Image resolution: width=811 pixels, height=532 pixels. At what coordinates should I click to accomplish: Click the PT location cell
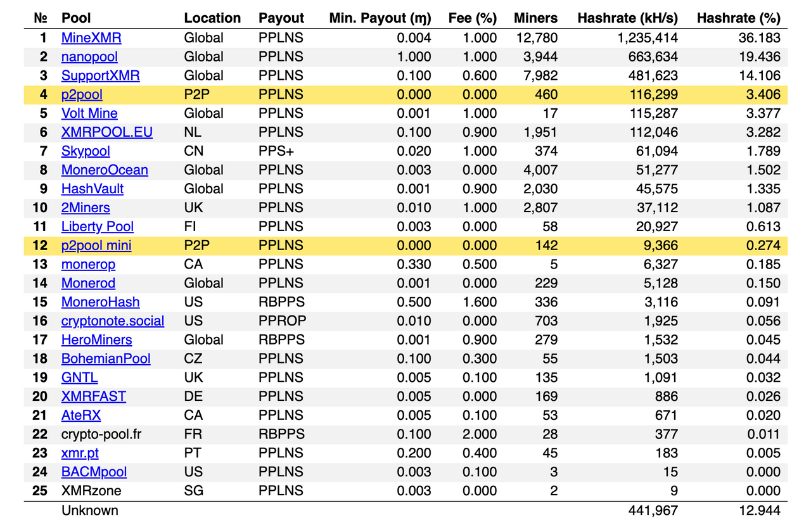(193, 453)
